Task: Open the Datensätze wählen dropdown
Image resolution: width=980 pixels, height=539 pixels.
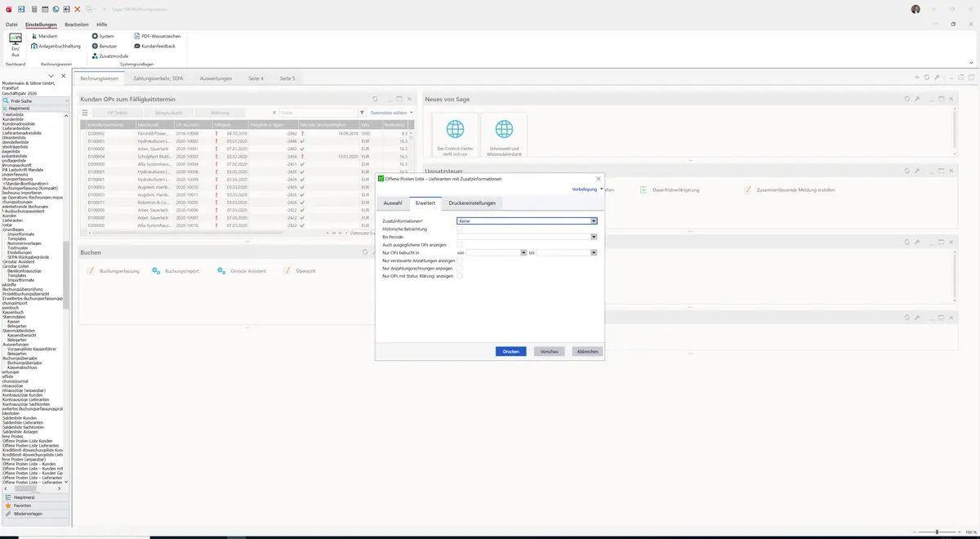Action: 391,113
